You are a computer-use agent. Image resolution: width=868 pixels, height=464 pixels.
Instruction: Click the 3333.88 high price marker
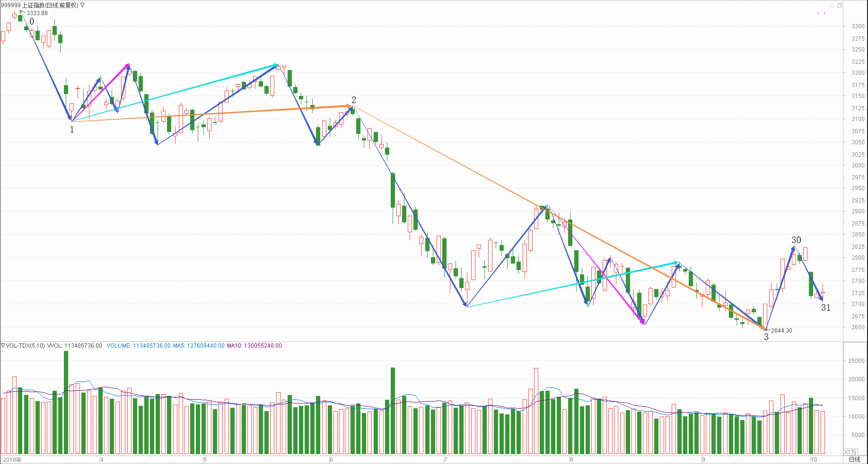(x=37, y=13)
